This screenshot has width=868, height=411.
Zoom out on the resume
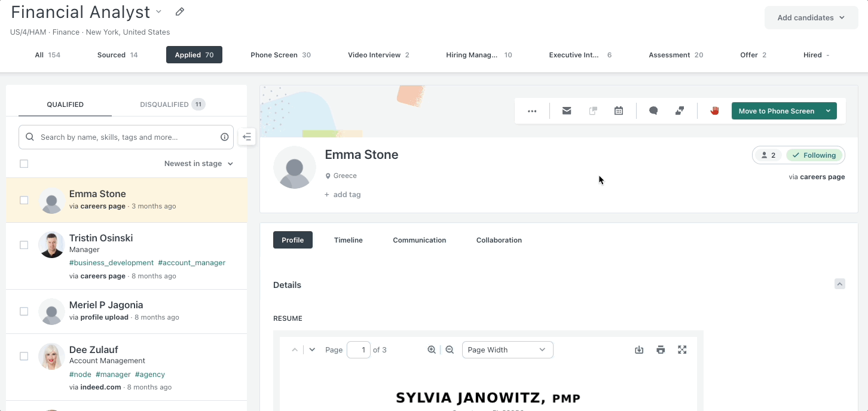click(x=450, y=350)
